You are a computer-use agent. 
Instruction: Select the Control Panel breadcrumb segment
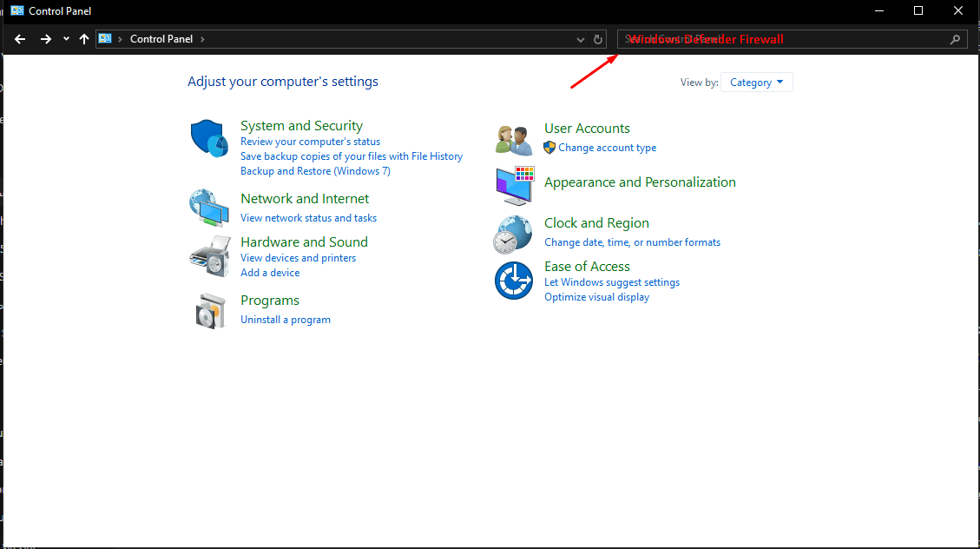coord(161,39)
